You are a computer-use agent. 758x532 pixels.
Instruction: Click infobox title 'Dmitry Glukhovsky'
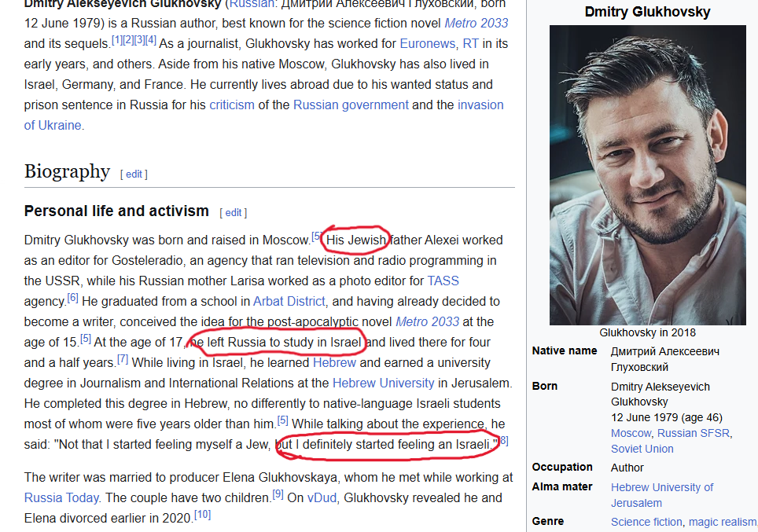tap(647, 12)
